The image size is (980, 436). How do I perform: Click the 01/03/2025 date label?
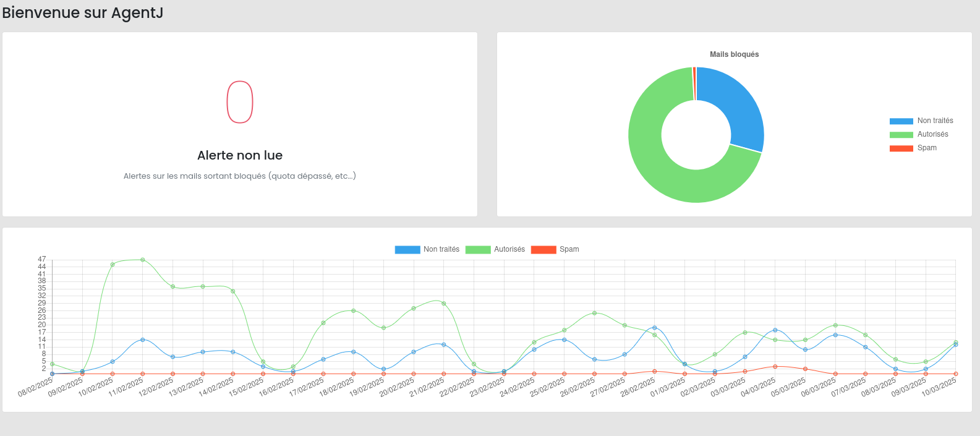668,387
